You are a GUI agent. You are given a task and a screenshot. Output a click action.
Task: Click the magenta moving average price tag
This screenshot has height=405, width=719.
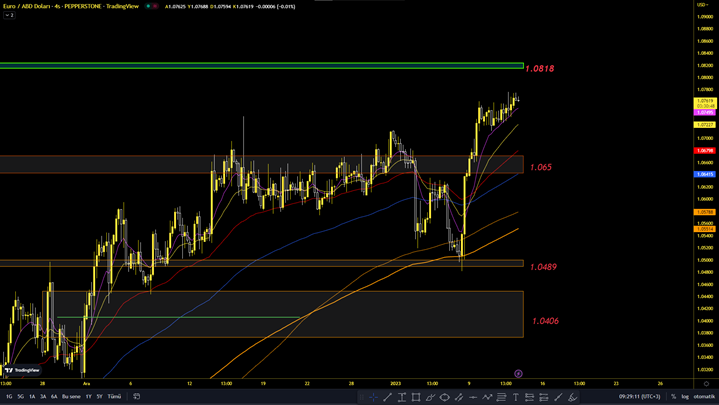(x=705, y=112)
